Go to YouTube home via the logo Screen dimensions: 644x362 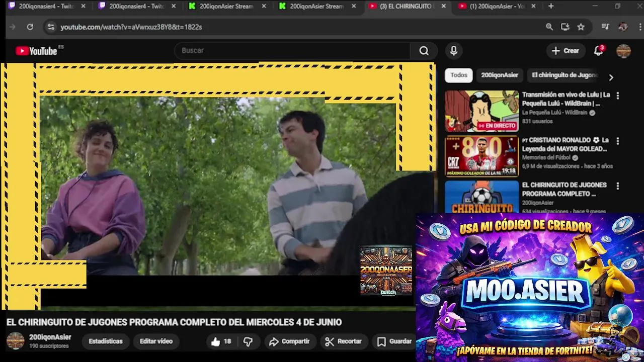coord(36,51)
